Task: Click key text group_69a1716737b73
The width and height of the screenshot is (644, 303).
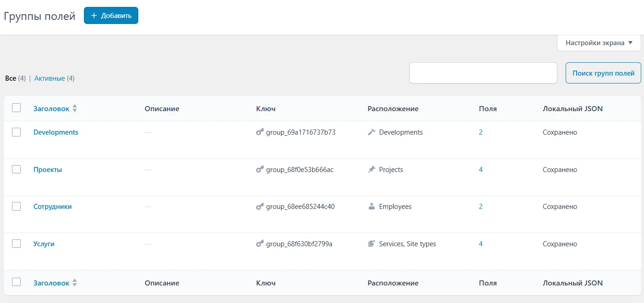Action: tap(301, 132)
